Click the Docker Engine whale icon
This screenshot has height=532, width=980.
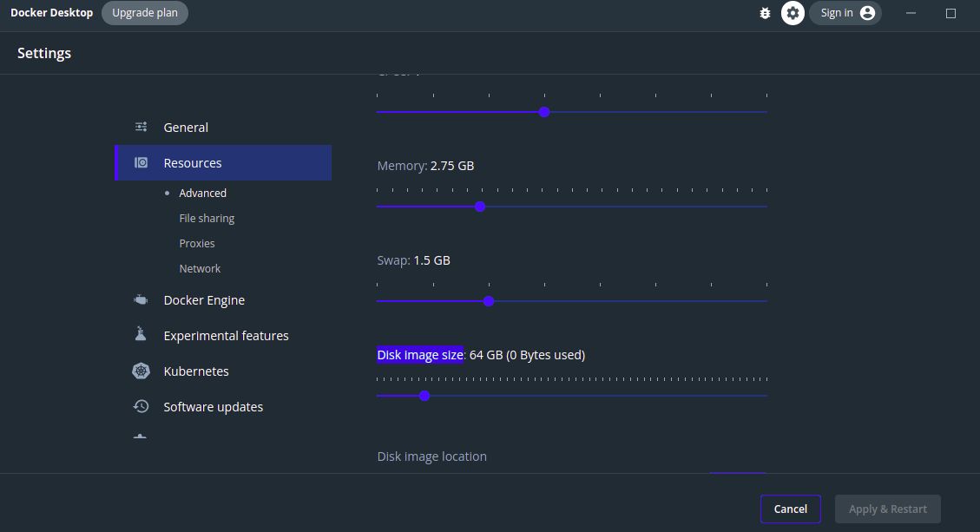(141, 300)
